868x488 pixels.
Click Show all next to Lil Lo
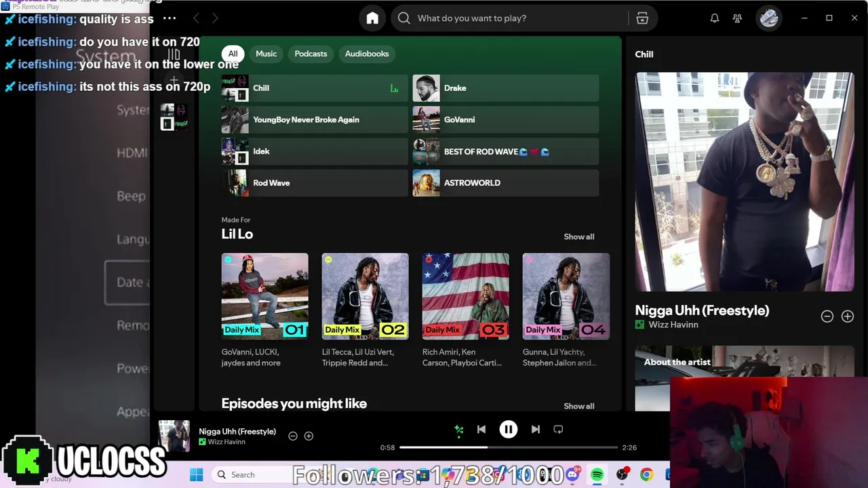pyautogui.click(x=579, y=237)
